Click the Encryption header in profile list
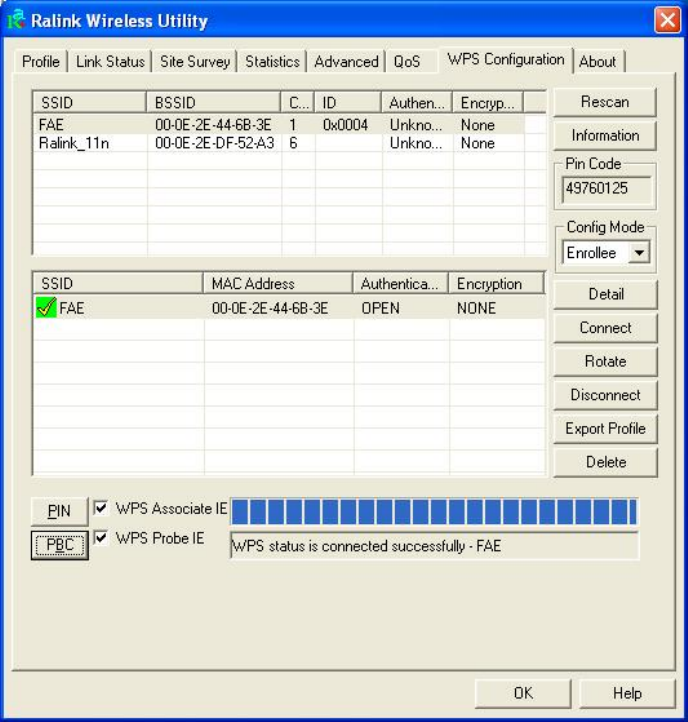688x722 pixels. [x=496, y=283]
